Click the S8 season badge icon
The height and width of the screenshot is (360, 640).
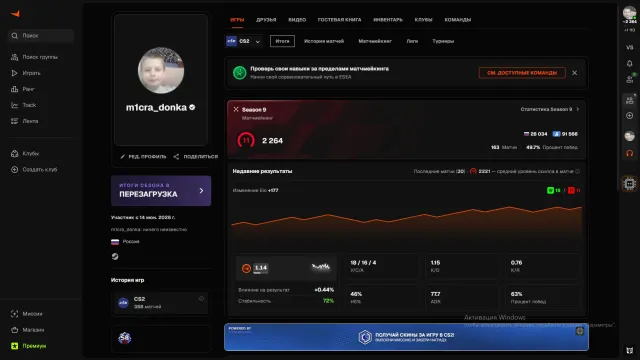click(124, 338)
